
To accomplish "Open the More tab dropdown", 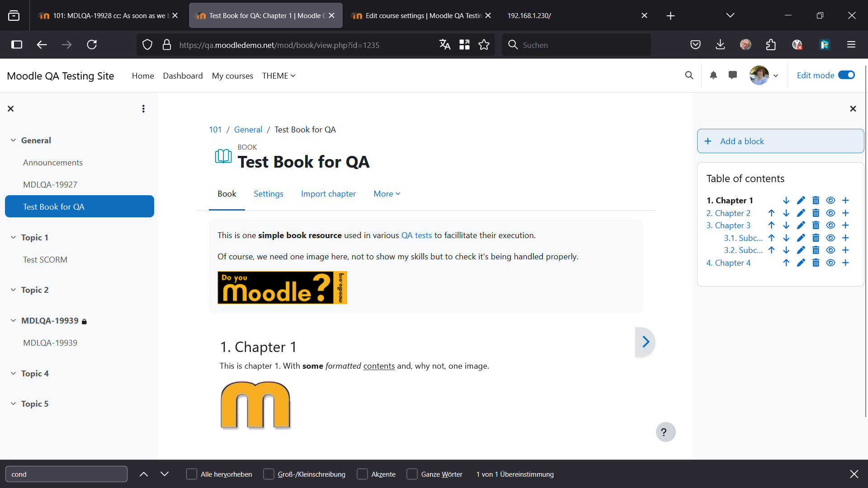I will [x=387, y=193].
